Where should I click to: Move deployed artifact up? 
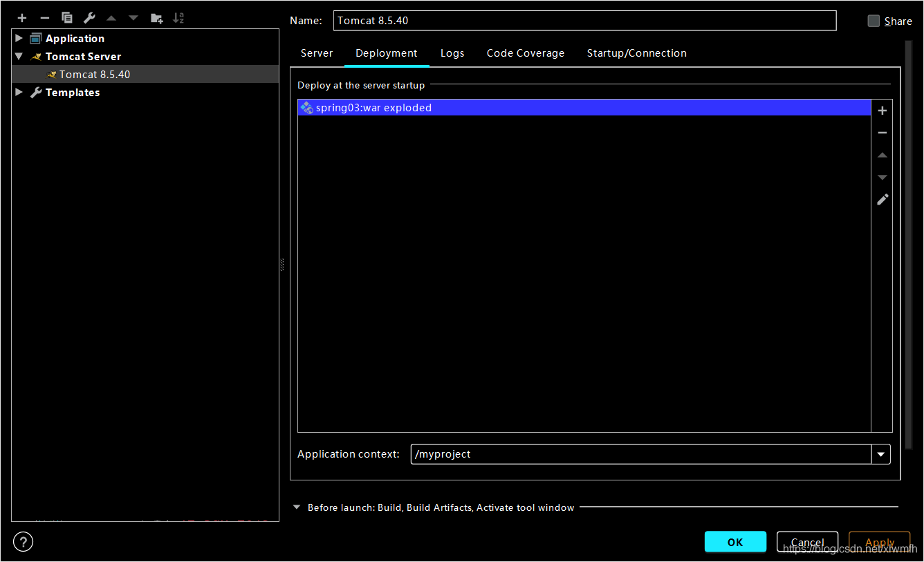[x=883, y=156]
